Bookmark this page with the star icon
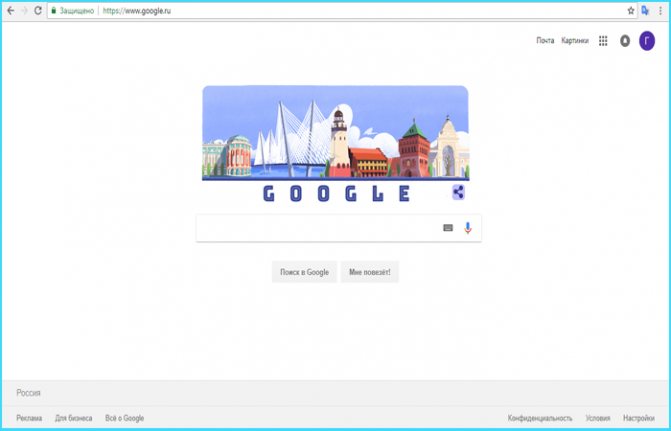The image size is (671, 431). [631, 11]
